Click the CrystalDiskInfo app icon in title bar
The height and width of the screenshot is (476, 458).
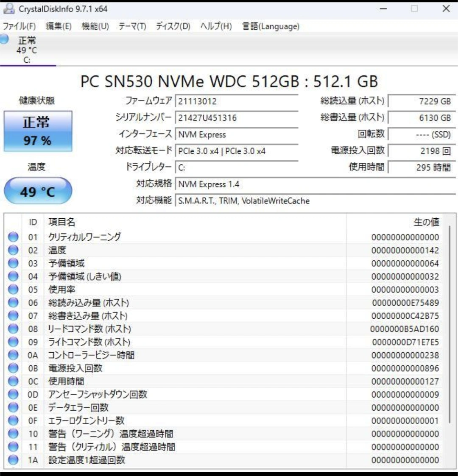coord(9,9)
